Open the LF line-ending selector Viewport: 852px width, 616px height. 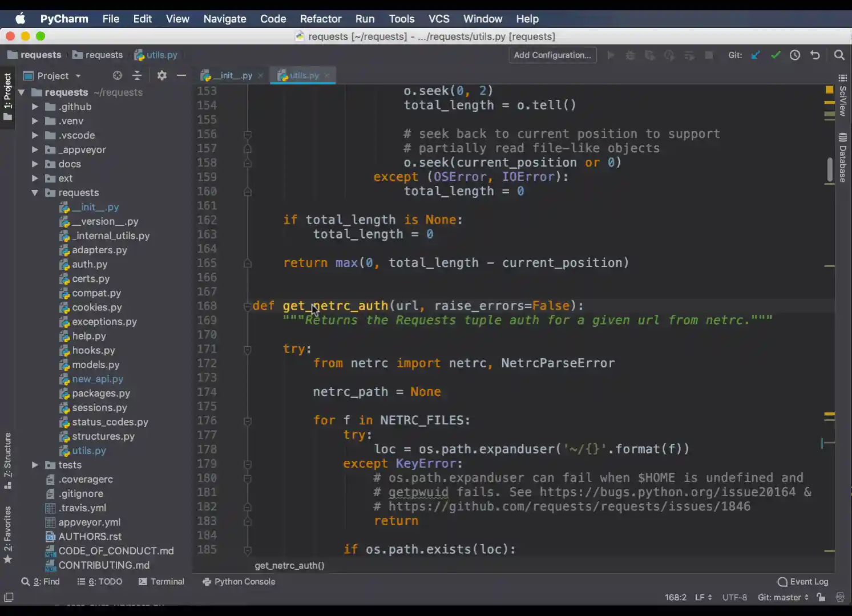pos(702,597)
